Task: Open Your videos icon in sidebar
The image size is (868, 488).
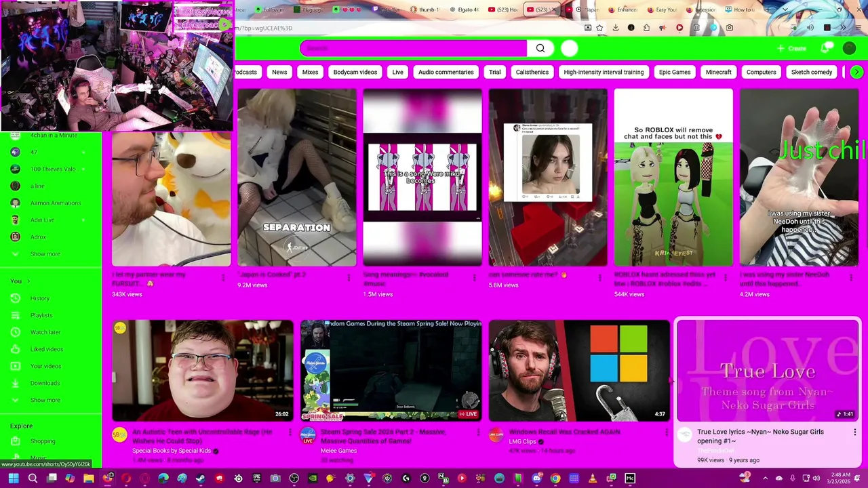Action: pos(15,366)
